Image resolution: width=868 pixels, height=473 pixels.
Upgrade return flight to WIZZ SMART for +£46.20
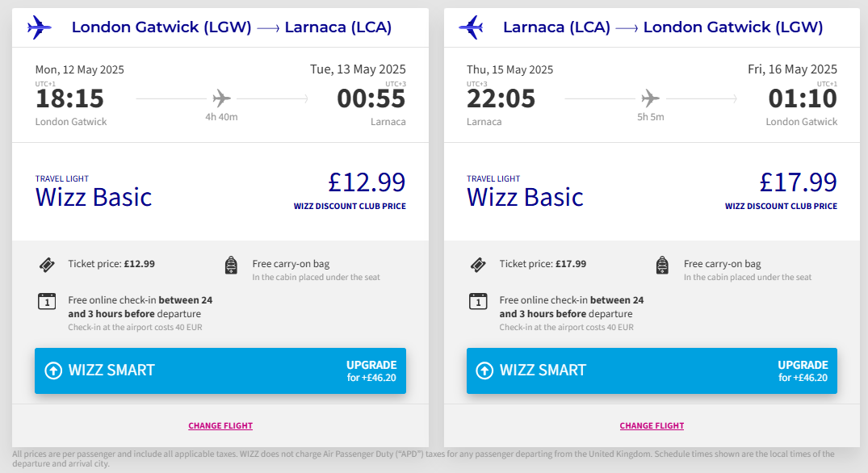pos(651,370)
